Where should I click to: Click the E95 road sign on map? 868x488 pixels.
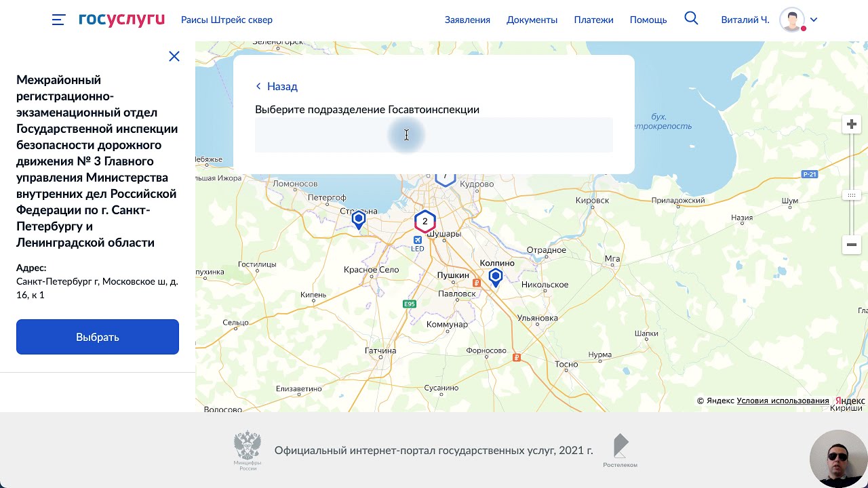(409, 304)
